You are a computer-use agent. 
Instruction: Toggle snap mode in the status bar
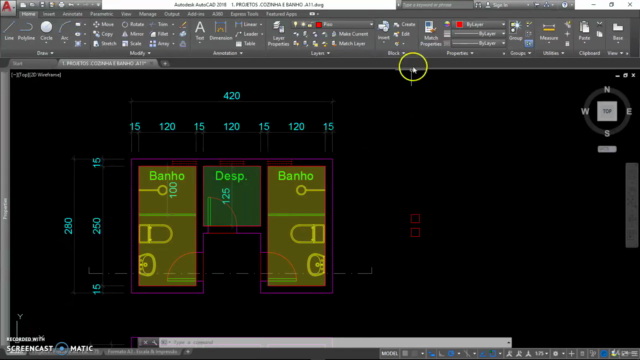(415, 353)
